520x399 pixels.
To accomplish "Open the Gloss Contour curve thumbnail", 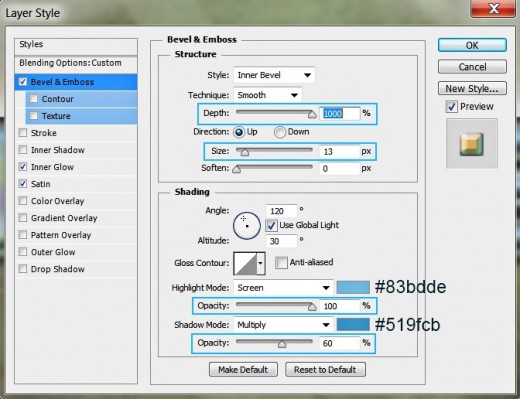I will point(245,263).
